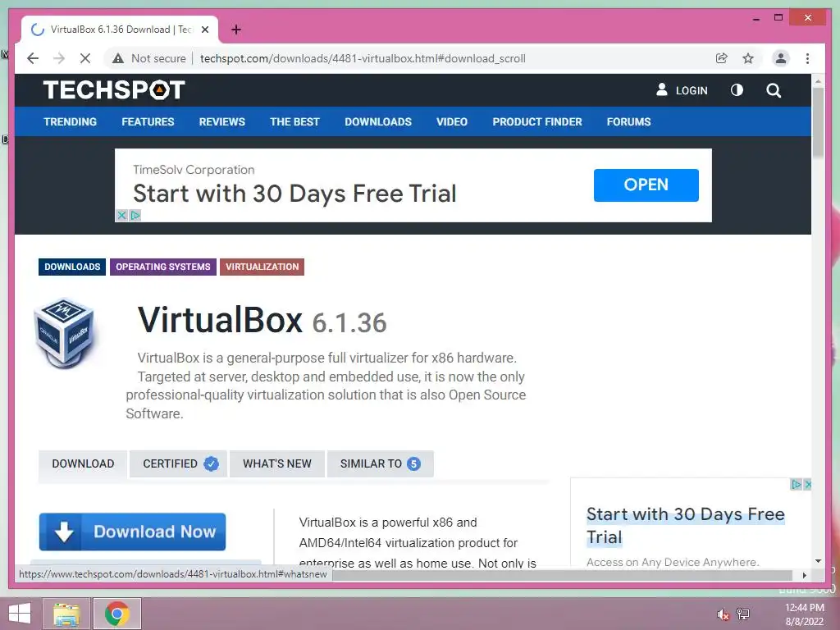Screen dimensions: 840x630
Task: Click the network tray icon
Action: coord(743,614)
